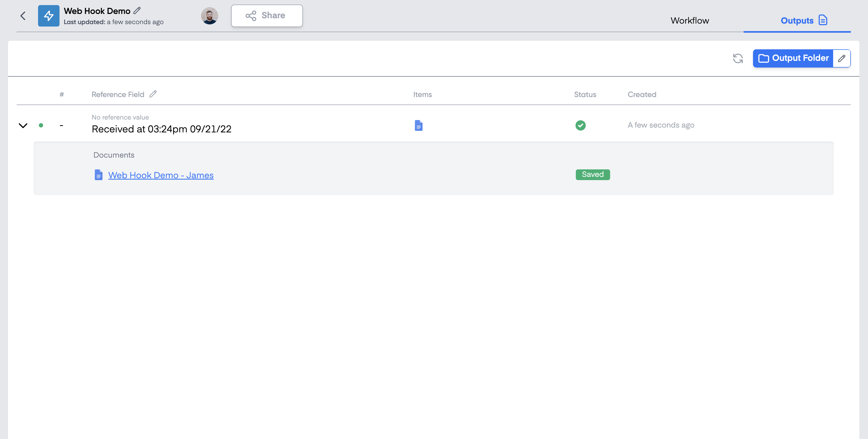
Task: Click the pencil to rename Web Hook Demo
Action: tap(136, 10)
